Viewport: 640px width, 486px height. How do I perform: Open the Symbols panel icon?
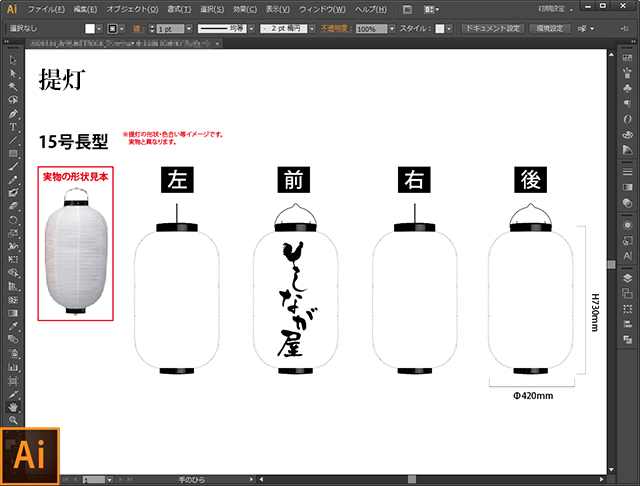627,88
